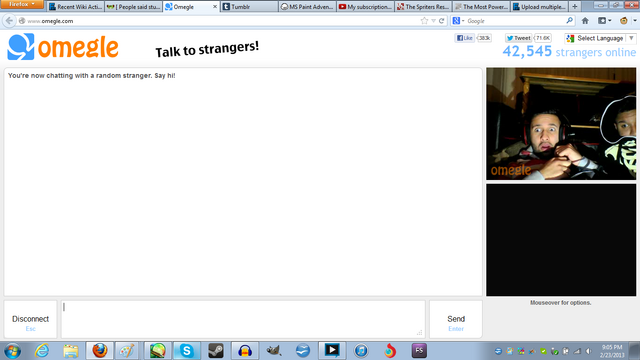This screenshot has height=360, width=640.
Task: Switch to the MS Paint Adventures tab
Action: coord(307,7)
